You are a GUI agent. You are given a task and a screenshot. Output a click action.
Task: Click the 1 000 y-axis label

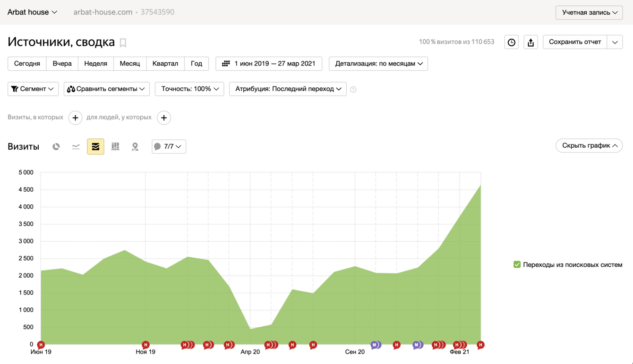pyautogui.click(x=26, y=310)
